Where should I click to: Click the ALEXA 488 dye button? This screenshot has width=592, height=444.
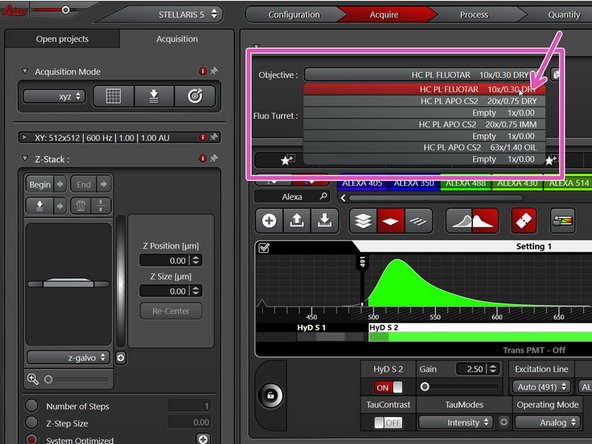[x=466, y=183]
